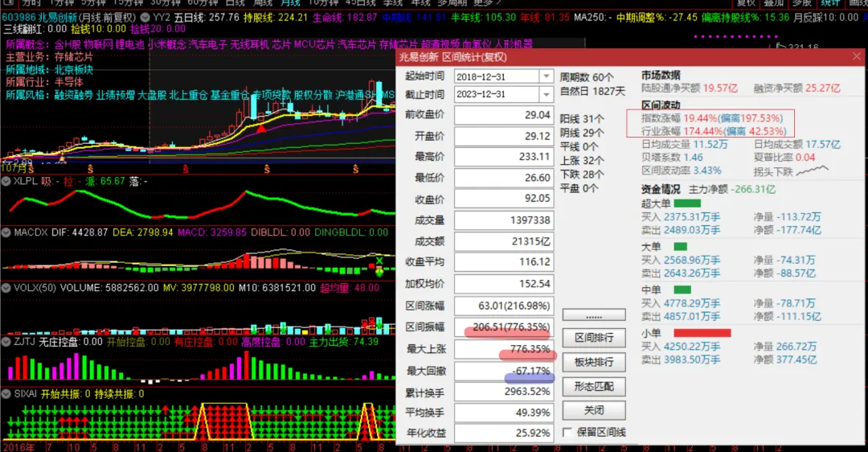Open the ZJTJ indicator dropdown arrow
The width and height of the screenshot is (868, 452).
pos(6,342)
